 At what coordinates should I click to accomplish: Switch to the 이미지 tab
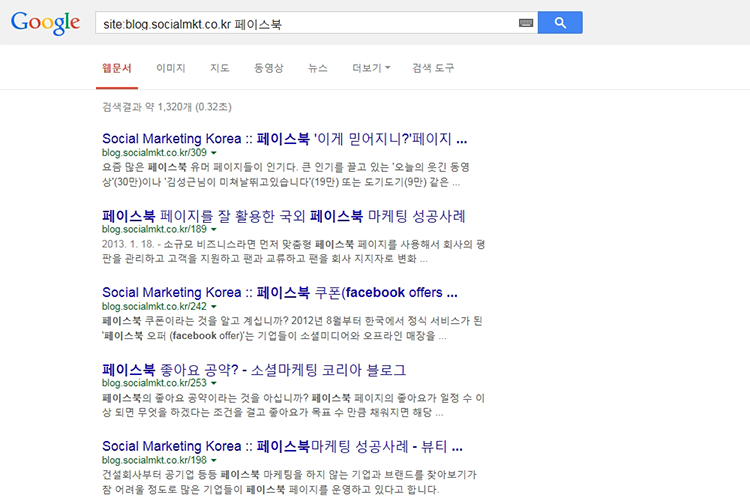[x=171, y=68]
